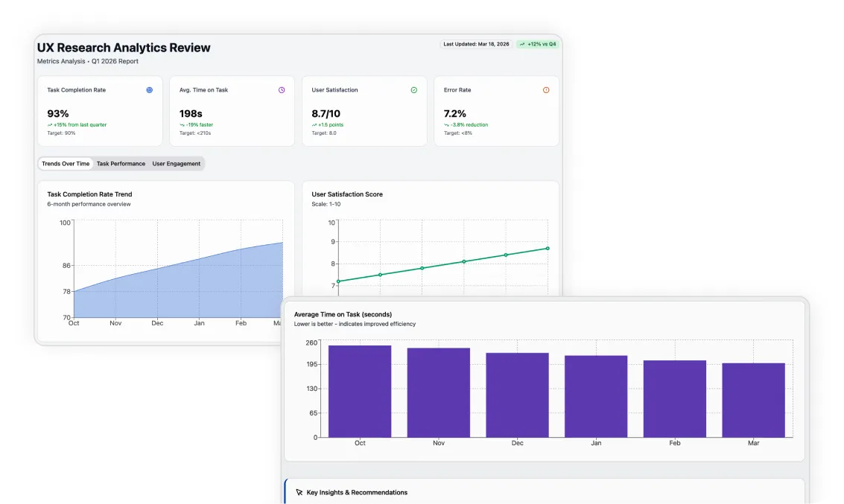Click the UX Research Analytics Review heading

(124, 48)
